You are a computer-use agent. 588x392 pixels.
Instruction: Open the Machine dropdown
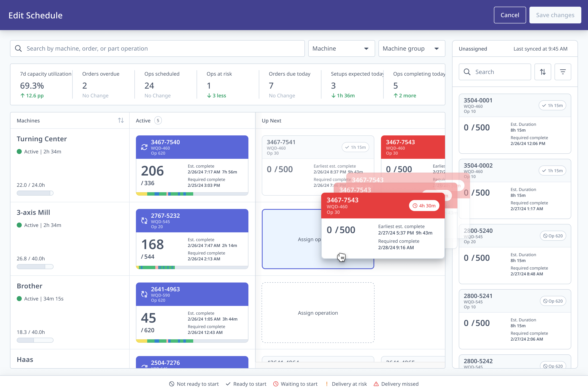tap(341, 48)
